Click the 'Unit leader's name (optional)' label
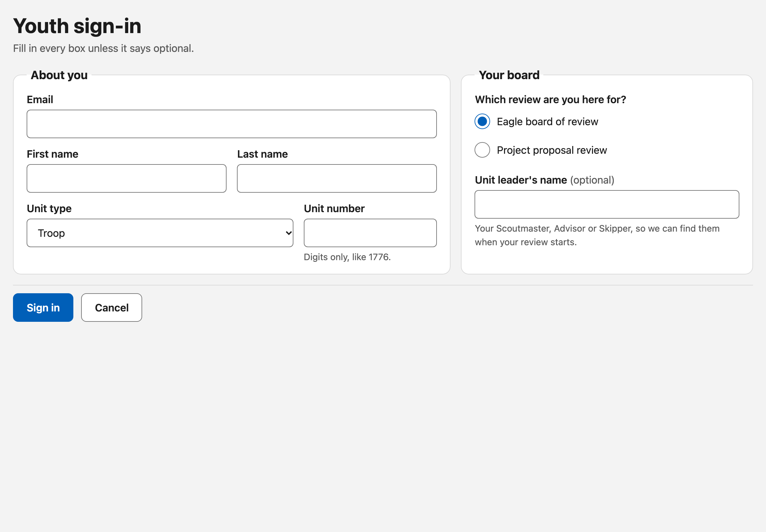 (x=544, y=180)
